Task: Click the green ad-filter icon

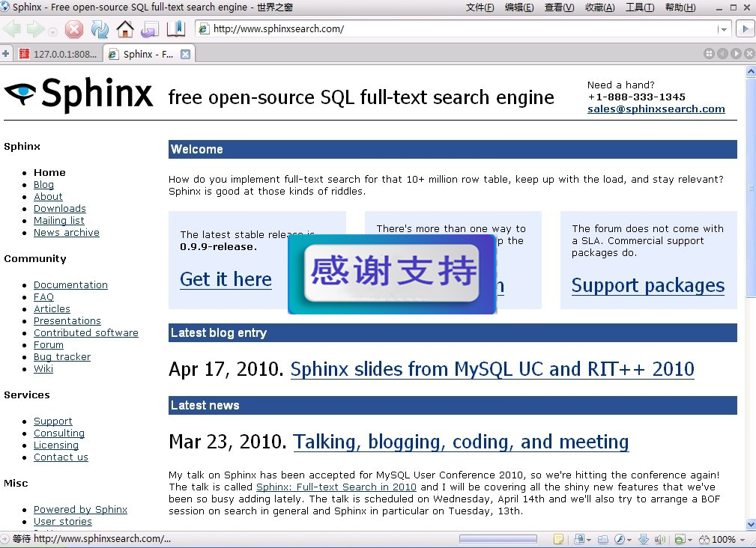Action: coord(680,539)
